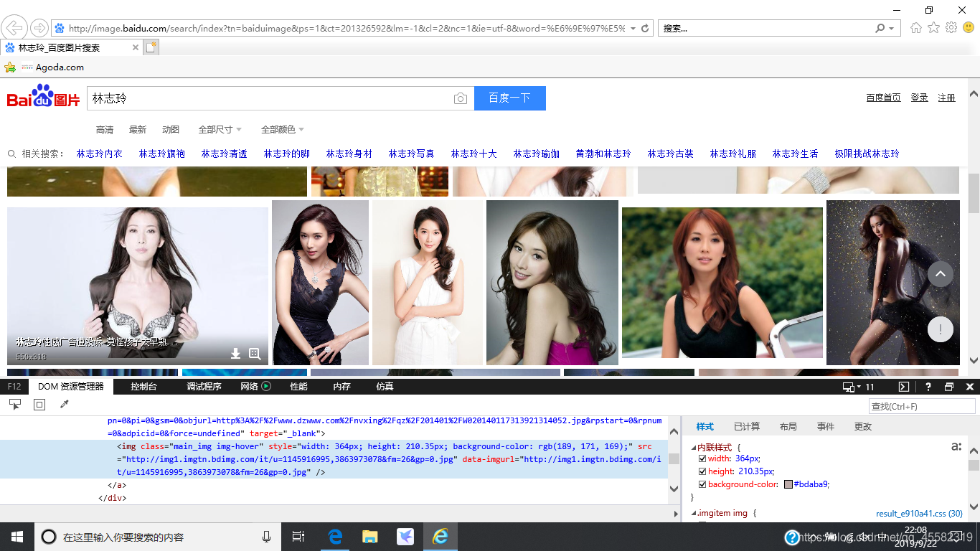Open the browser tools gear icon
Image resolution: width=980 pixels, height=551 pixels.
(951, 28)
